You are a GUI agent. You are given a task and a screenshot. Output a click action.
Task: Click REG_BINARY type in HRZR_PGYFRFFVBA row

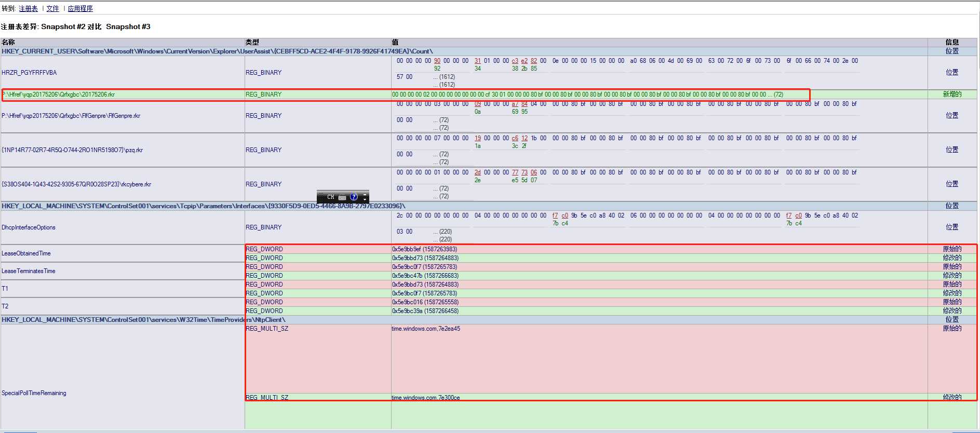[x=264, y=73]
